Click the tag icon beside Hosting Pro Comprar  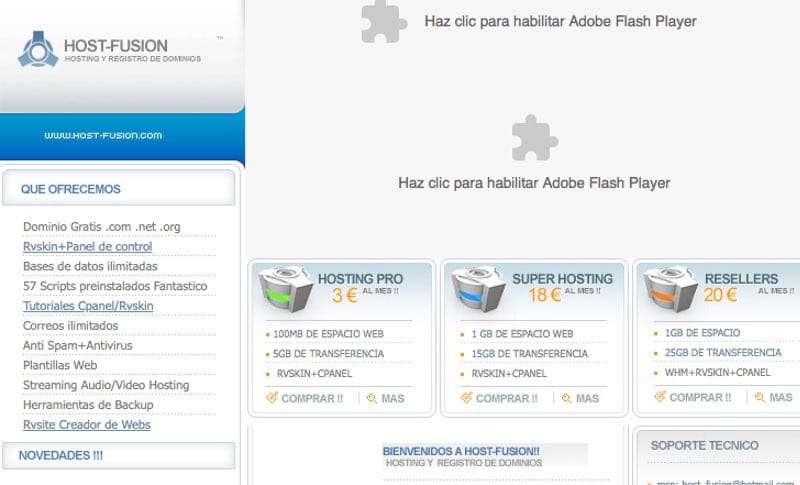(272, 398)
